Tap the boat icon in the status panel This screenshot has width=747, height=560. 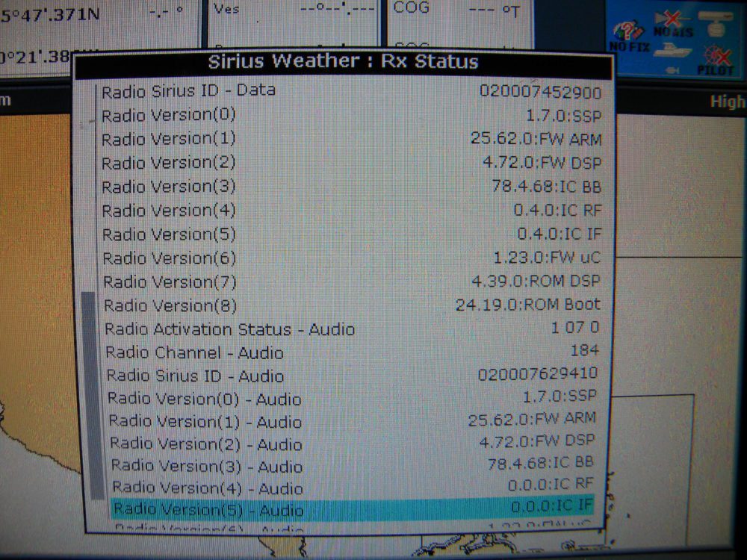(x=673, y=49)
